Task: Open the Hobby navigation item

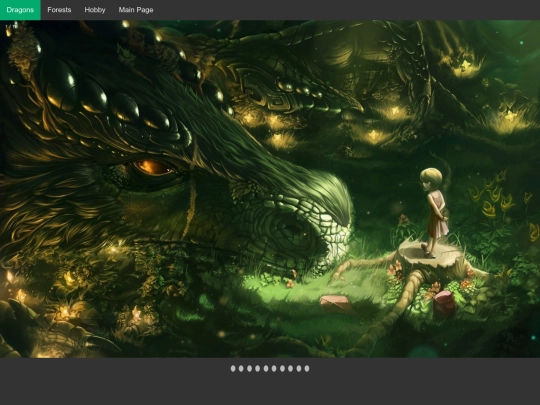Action: [95, 10]
